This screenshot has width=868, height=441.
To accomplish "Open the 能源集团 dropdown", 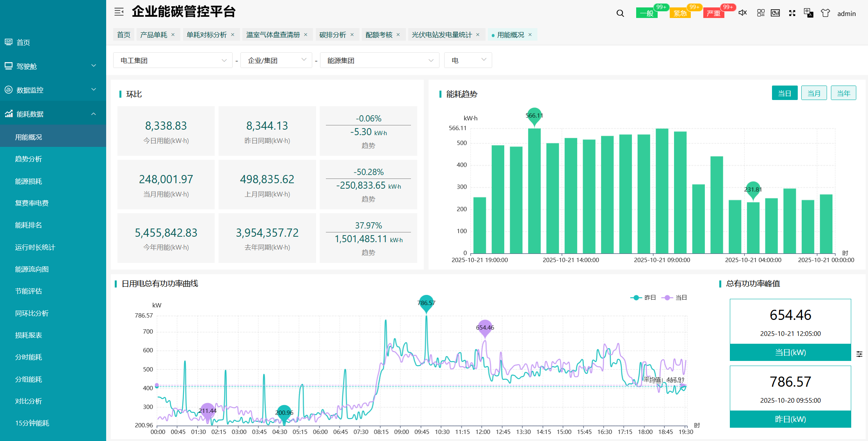I will [x=379, y=61].
